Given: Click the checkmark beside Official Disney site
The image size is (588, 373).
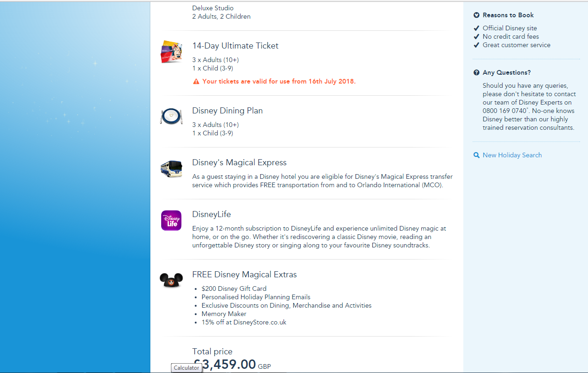Looking at the screenshot, I should pyautogui.click(x=476, y=28).
